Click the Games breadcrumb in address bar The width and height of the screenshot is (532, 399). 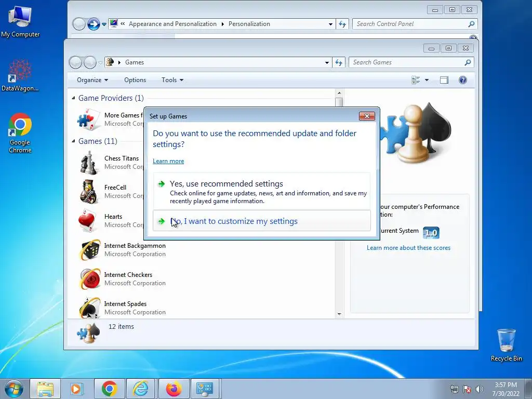click(135, 62)
